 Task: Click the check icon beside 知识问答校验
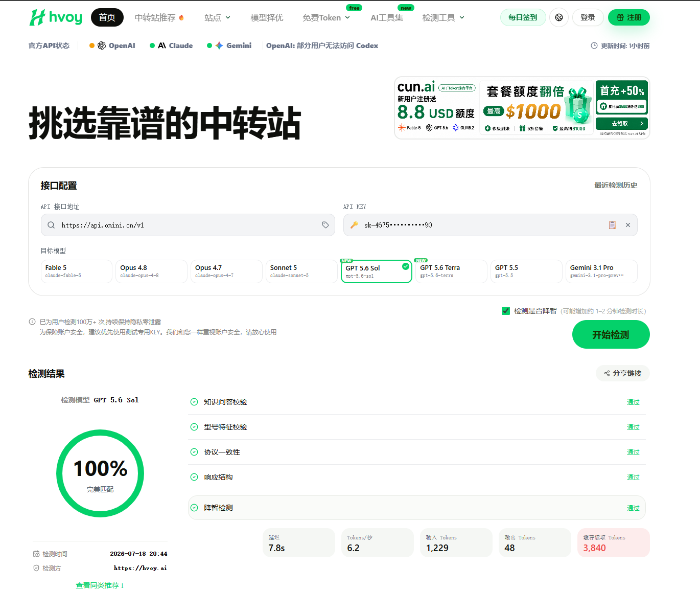click(194, 402)
